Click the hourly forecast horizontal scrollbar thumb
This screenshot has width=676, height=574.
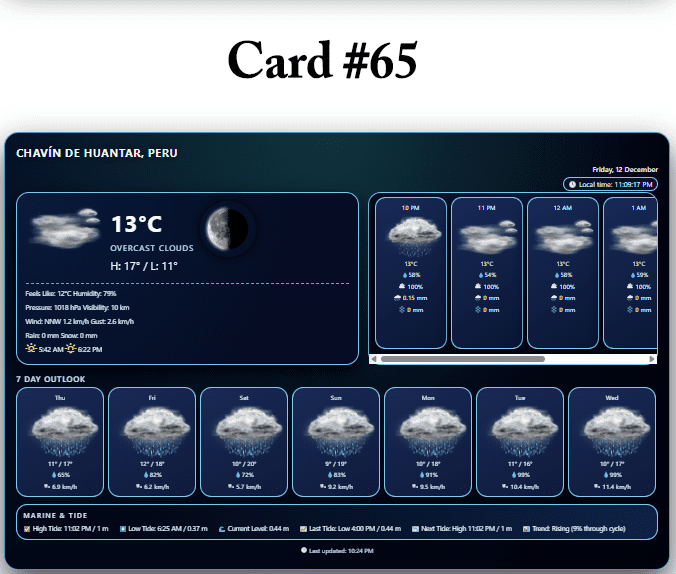pos(462,358)
